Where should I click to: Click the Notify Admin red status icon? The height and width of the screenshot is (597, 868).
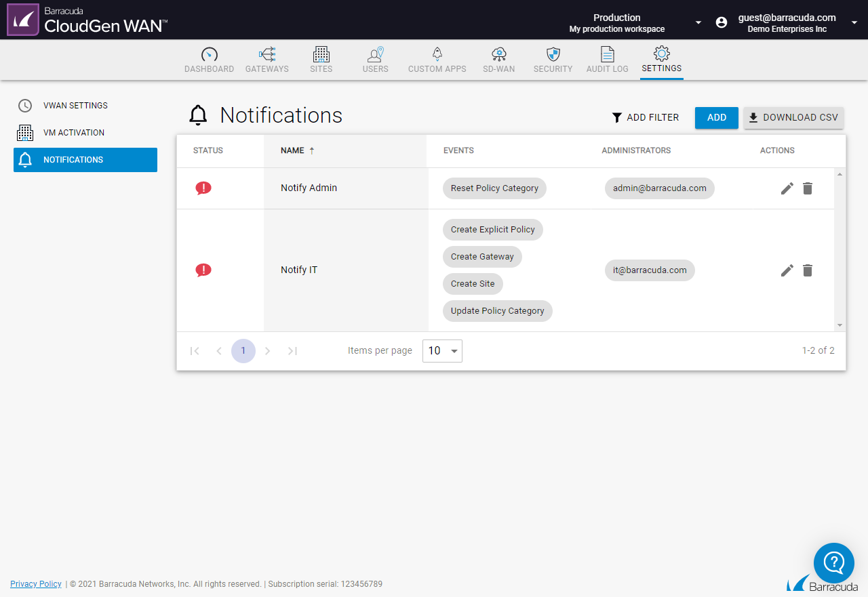(x=203, y=188)
